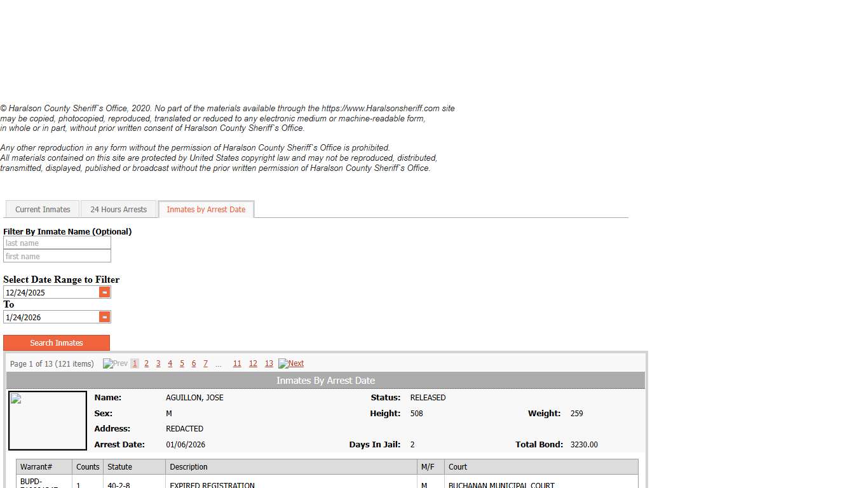Image resolution: width=868 pixels, height=488 pixels.
Task: Click the first name filter field
Action: coord(57,256)
